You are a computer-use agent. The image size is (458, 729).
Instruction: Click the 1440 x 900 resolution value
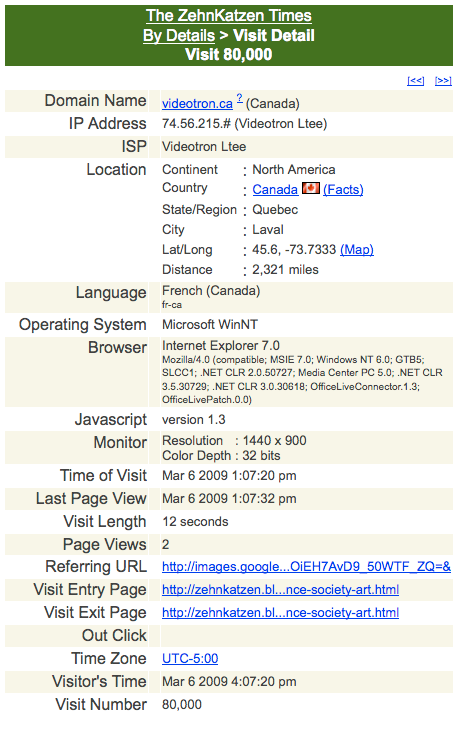pos(274,441)
